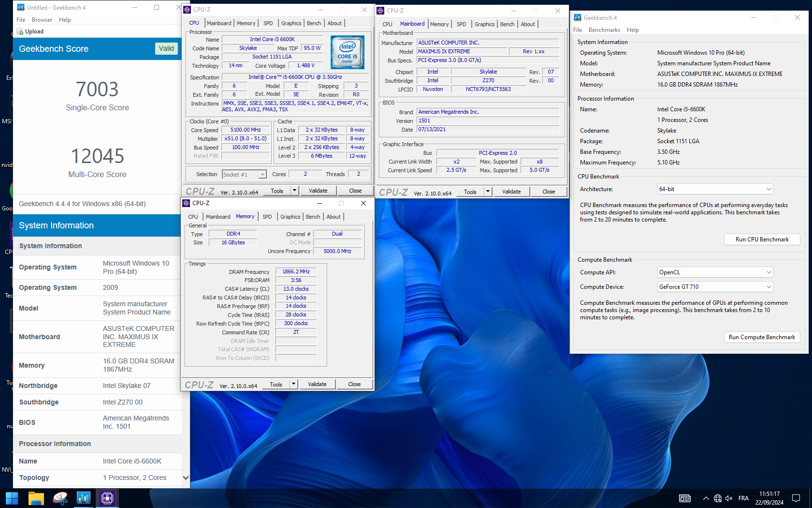This screenshot has width=812, height=508.
Task: Open Browser menu in Geekbench window
Action: [42, 20]
